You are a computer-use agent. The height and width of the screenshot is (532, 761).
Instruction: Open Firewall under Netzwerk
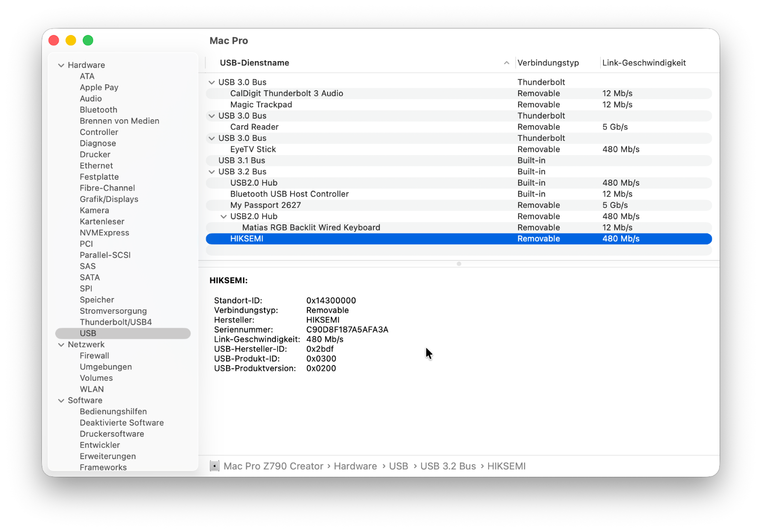pos(95,356)
